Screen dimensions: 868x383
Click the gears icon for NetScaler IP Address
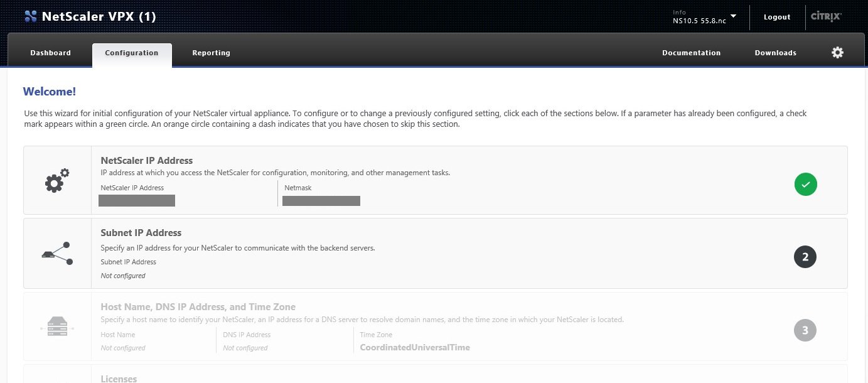[57, 181]
